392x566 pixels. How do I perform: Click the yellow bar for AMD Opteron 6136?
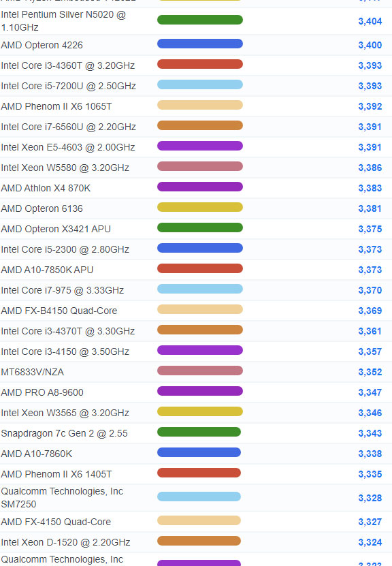click(200, 207)
